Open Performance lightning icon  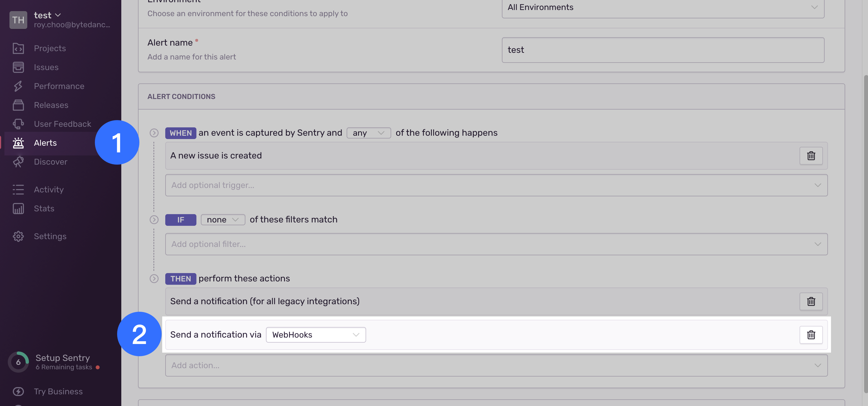pos(18,86)
